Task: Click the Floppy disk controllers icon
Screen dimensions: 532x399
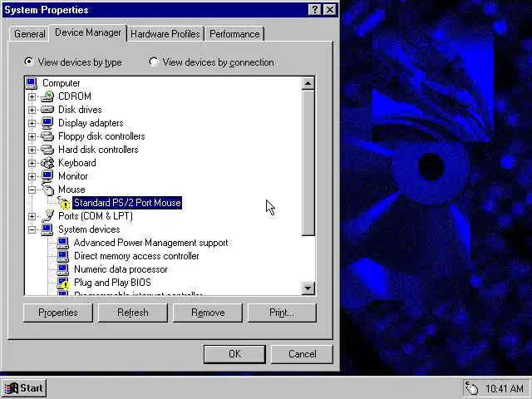Action: [x=47, y=136]
